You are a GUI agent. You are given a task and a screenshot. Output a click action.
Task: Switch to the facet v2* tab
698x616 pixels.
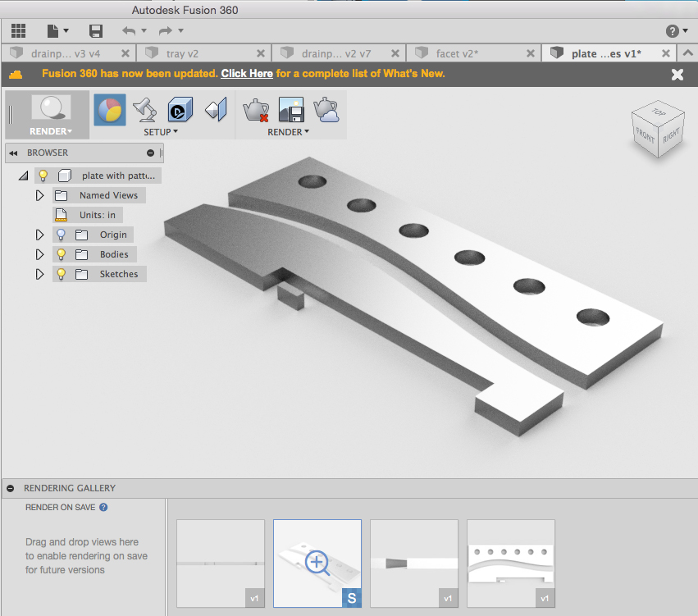[x=457, y=53]
